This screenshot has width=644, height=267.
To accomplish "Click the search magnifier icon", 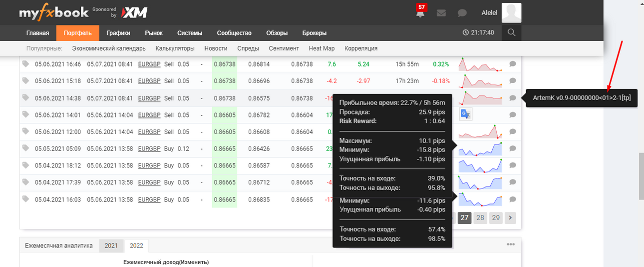I will click(x=511, y=32).
